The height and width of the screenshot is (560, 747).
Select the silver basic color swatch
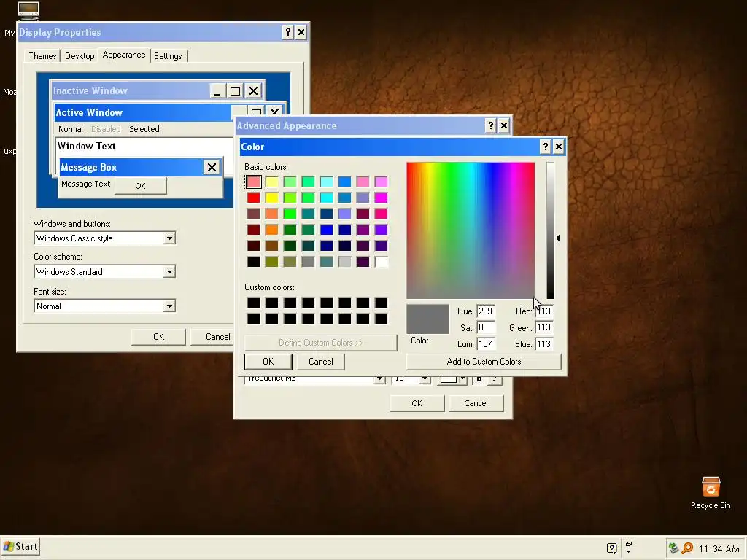click(x=344, y=262)
